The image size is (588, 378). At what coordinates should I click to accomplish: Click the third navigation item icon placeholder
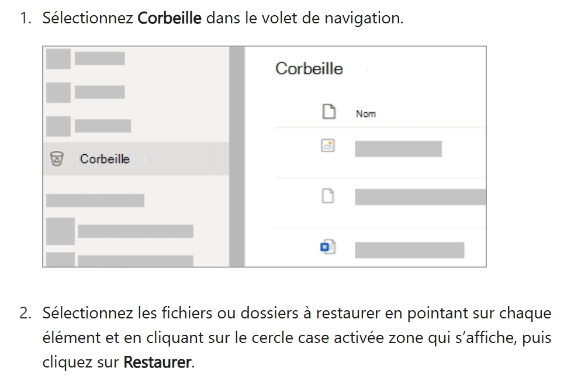coord(58,126)
